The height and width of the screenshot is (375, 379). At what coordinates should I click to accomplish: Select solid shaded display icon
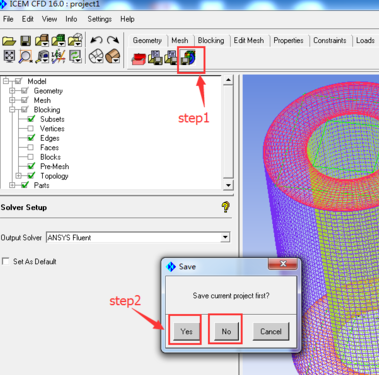coord(113,56)
